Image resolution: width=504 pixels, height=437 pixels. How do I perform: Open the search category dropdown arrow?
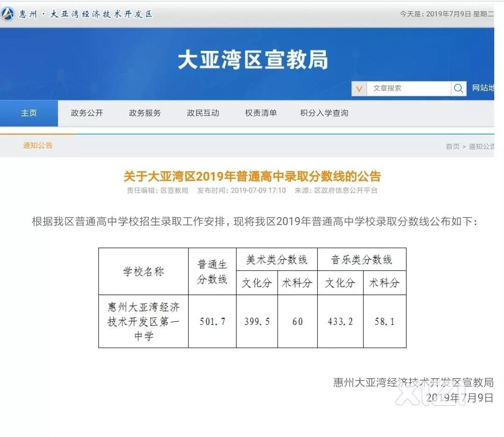click(x=359, y=88)
